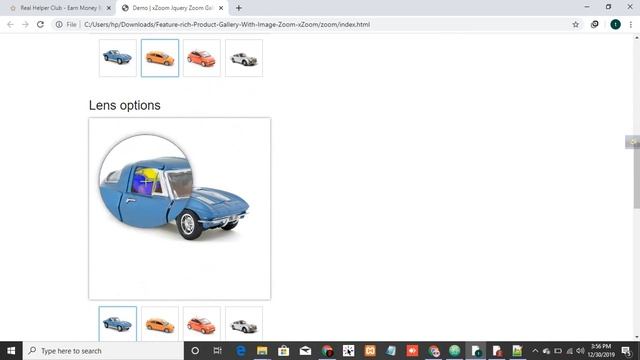Click the Lens options heading

(124, 105)
